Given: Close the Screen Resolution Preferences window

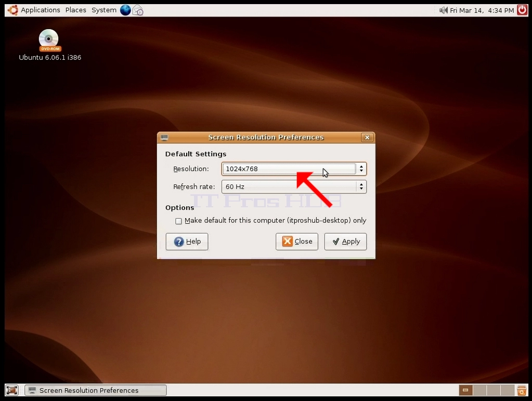Looking at the screenshot, I should [x=367, y=137].
